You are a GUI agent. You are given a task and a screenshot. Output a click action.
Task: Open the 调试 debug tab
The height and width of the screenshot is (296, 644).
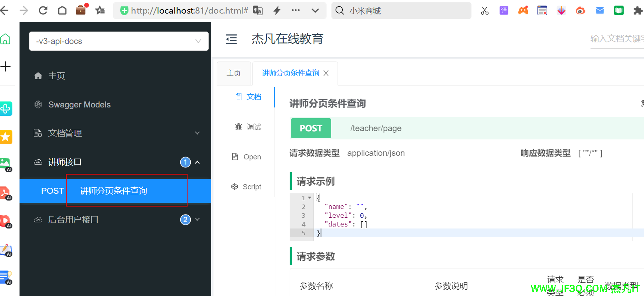248,127
